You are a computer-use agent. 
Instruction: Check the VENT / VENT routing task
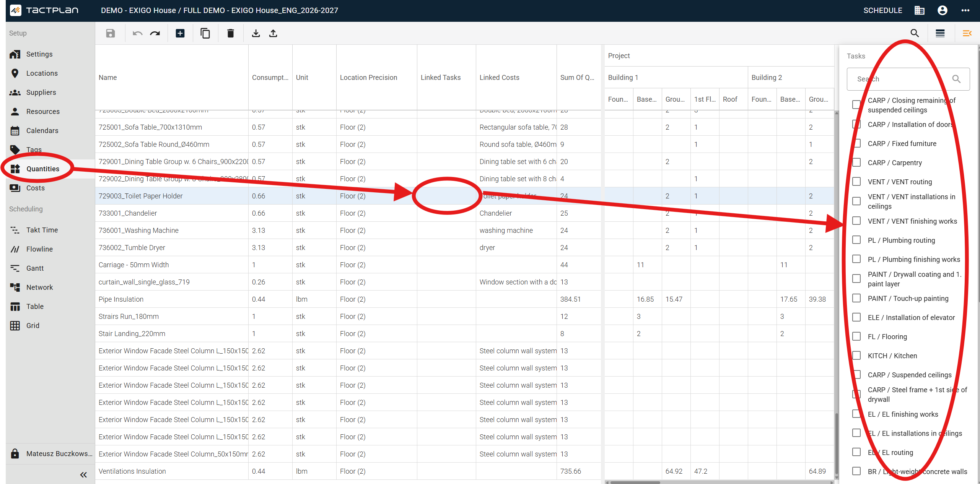click(x=857, y=182)
